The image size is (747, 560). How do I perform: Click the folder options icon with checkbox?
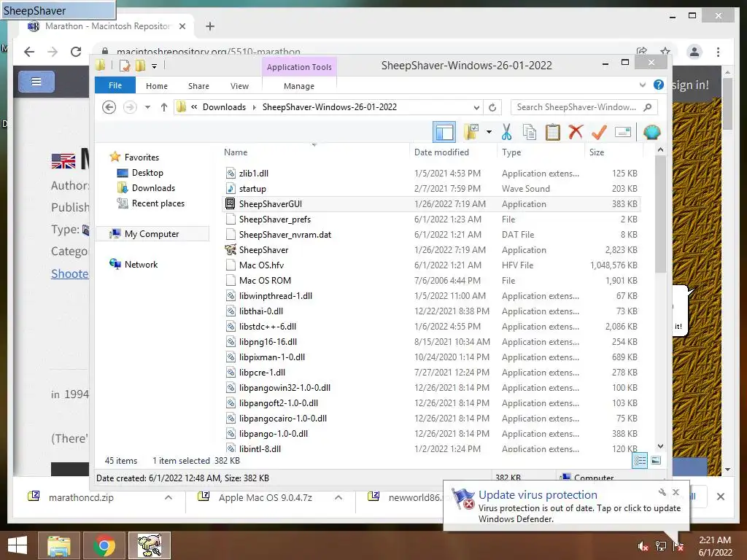click(x=471, y=132)
